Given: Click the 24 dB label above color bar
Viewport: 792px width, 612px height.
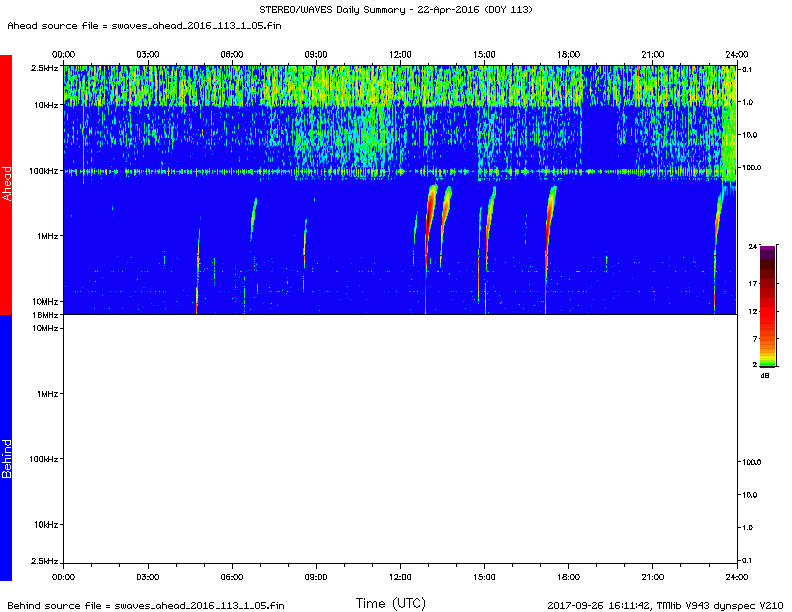Looking at the screenshot, I should click(753, 245).
